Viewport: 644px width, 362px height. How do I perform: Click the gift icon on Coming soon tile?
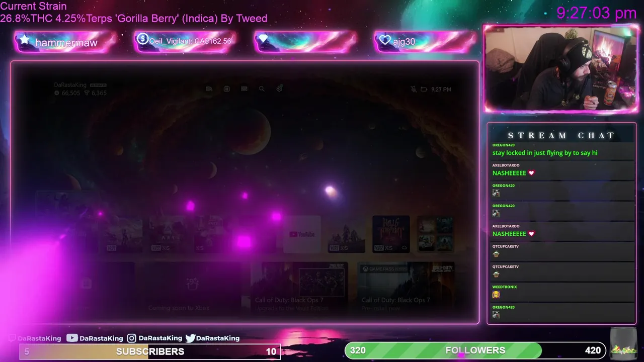pos(192,284)
